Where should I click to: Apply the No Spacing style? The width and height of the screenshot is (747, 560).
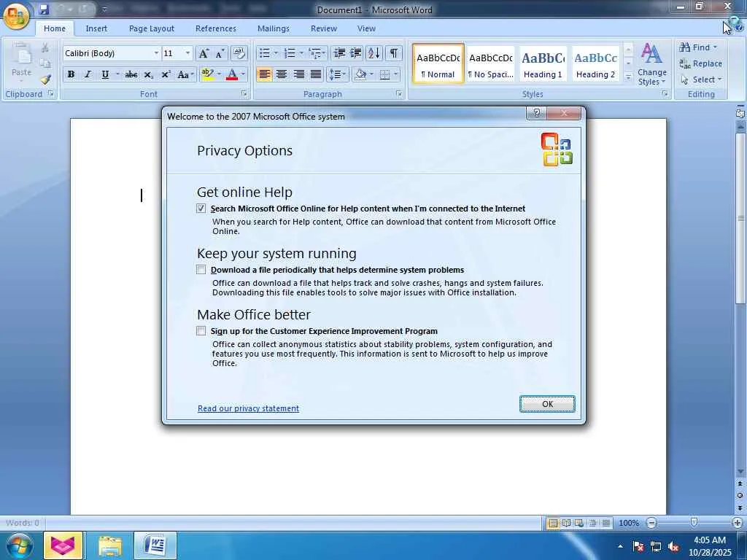click(491, 64)
